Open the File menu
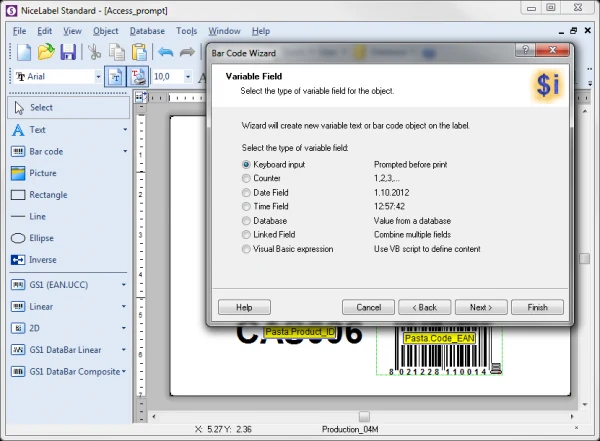 pos(20,31)
